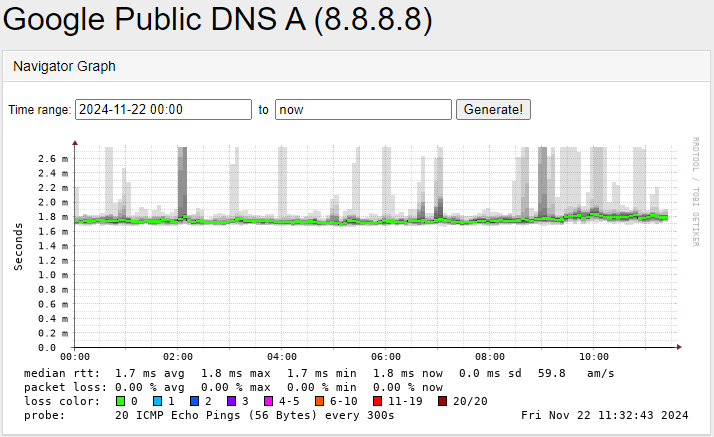
Task: Click the start time range input field
Action: [163, 110]
